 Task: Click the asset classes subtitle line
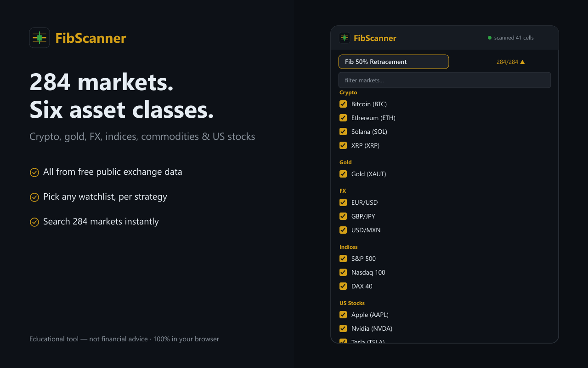click(x=142, y=137)
